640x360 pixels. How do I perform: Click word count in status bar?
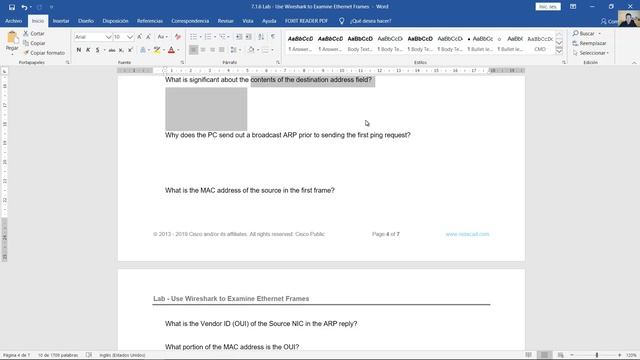[58, 355]
